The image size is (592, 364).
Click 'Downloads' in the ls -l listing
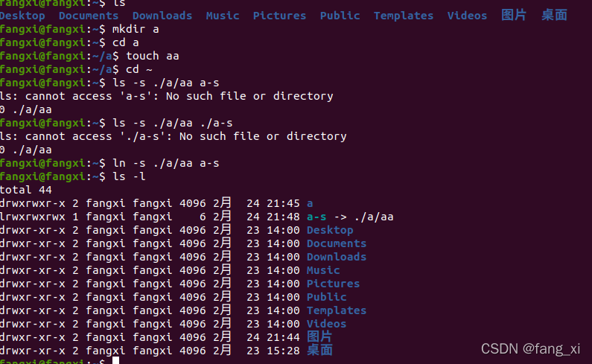pyautogui.click(x=337, y=257)
